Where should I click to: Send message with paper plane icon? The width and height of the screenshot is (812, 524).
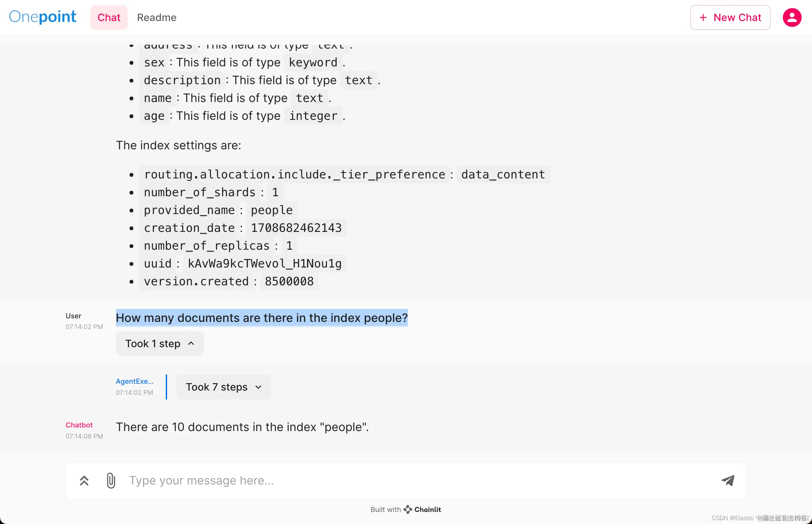click(x=727, y=480)
